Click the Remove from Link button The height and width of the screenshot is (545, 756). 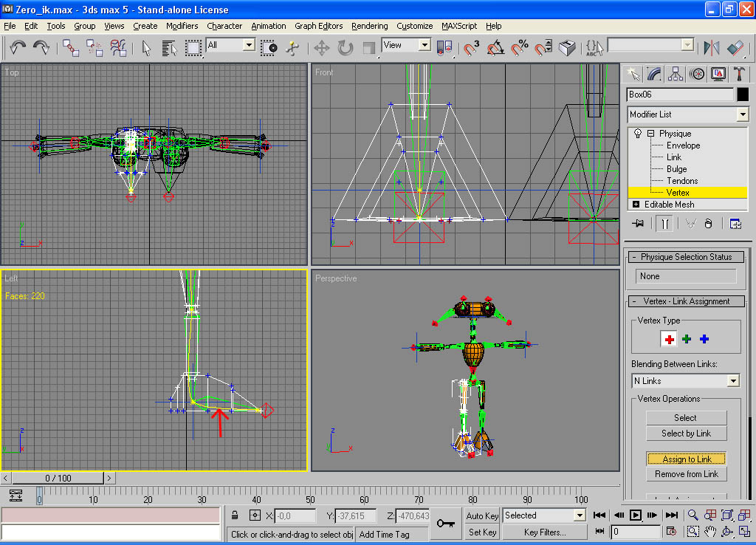[686, 474]
